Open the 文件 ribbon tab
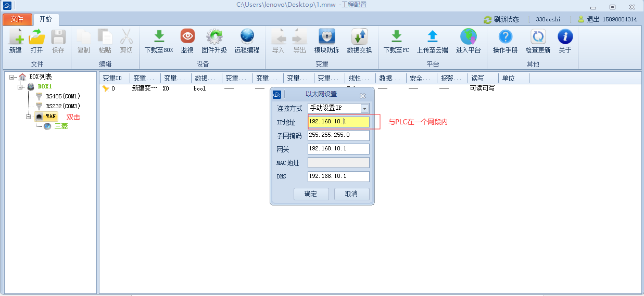This screenshot has width=644, height=296. click(17, 19)
